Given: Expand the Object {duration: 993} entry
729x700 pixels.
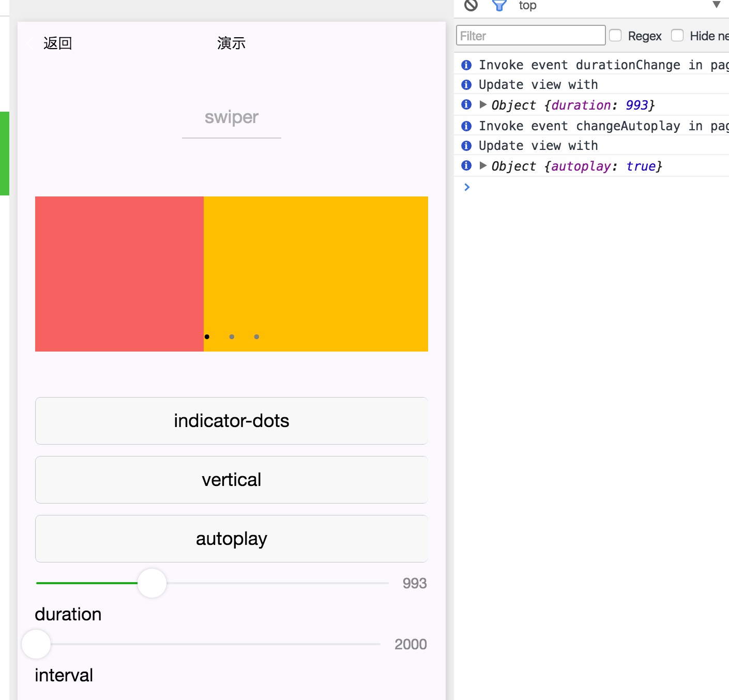Looking at the screenshot, I should click(483, 104).
